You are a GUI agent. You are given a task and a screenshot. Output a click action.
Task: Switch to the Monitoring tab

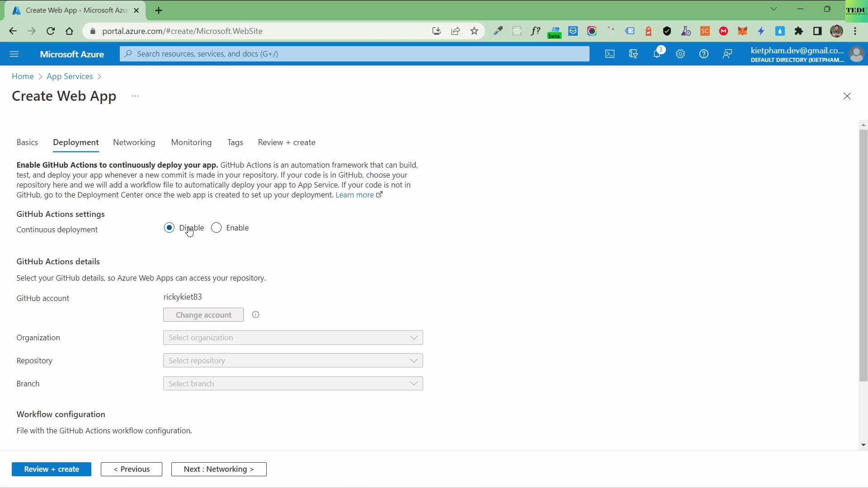point(191,142)
